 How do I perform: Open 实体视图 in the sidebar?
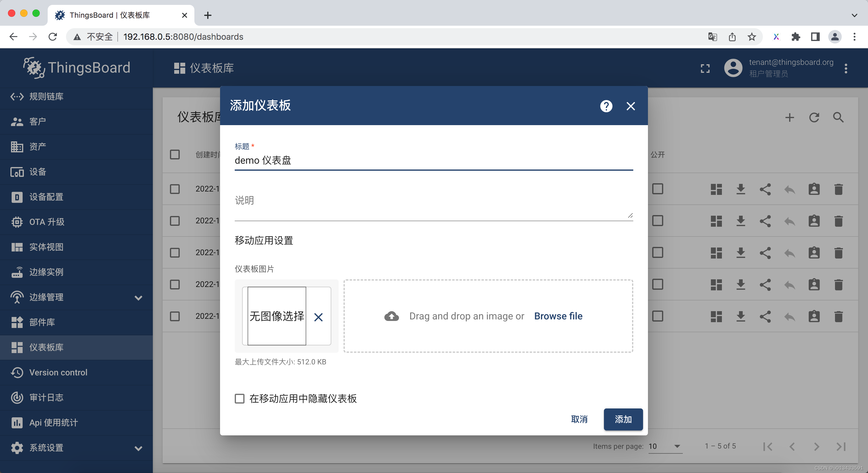[76, 247]
